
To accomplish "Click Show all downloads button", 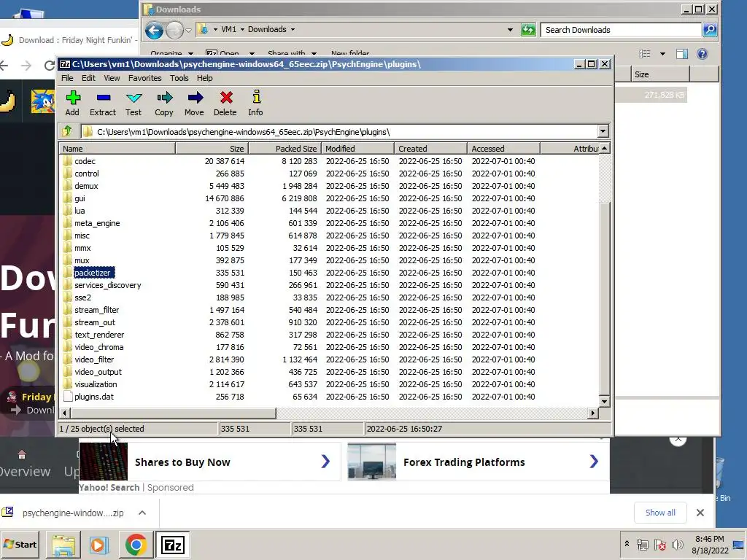I will coord(659,513).
